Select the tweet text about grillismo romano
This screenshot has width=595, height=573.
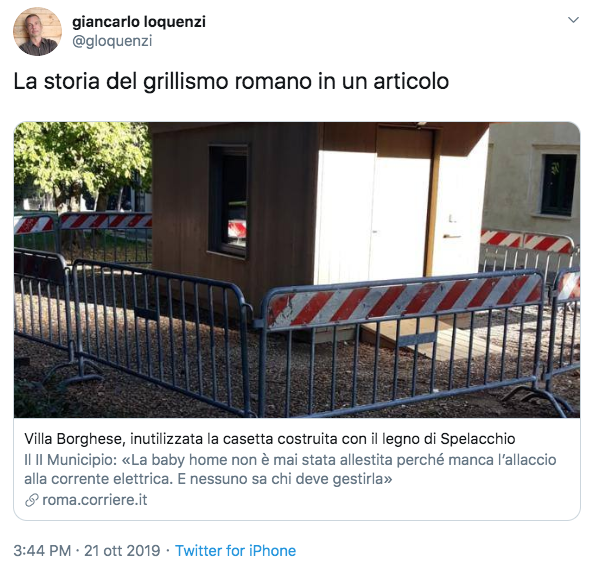231,81
